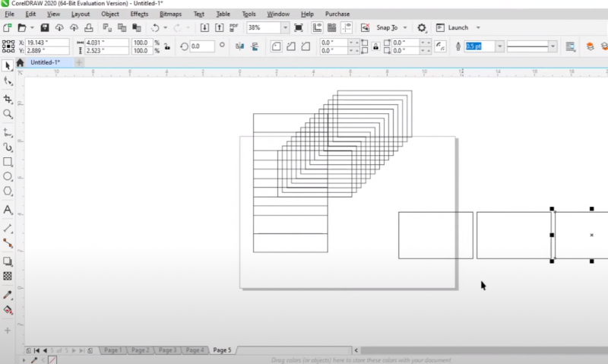
Task: Pick the Ellipse tool
Action: (8, 176)
